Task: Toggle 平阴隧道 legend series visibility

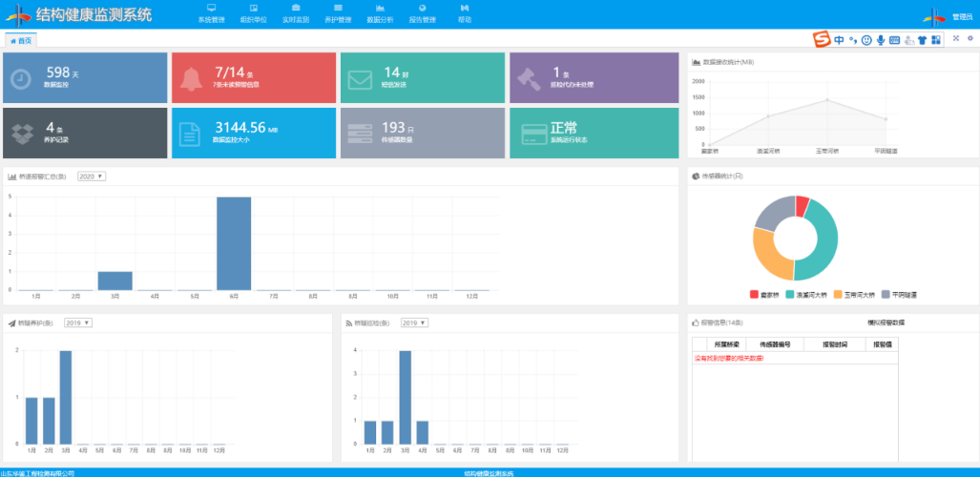Action: click(x=898, y=295)
